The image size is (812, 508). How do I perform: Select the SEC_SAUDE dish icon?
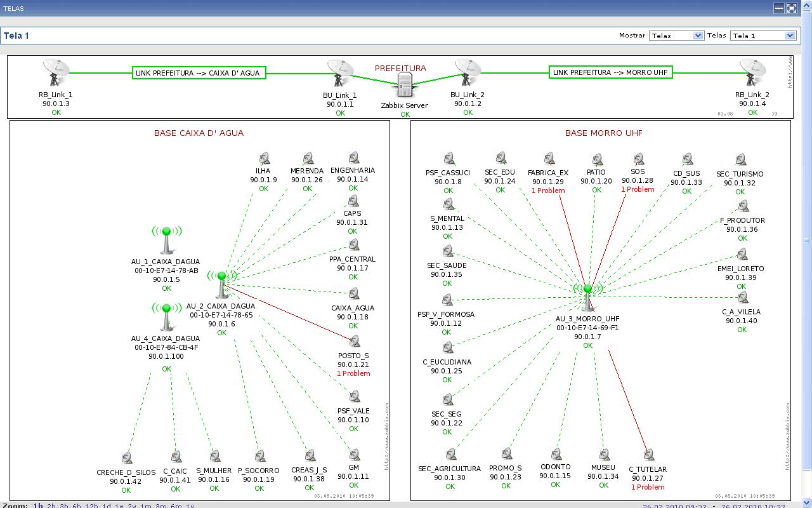tap(448, 251)
